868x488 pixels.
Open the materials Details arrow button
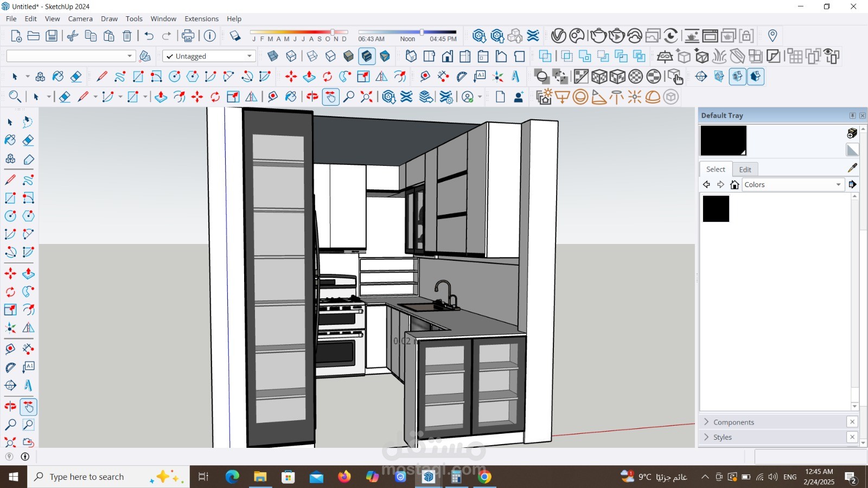853,184
